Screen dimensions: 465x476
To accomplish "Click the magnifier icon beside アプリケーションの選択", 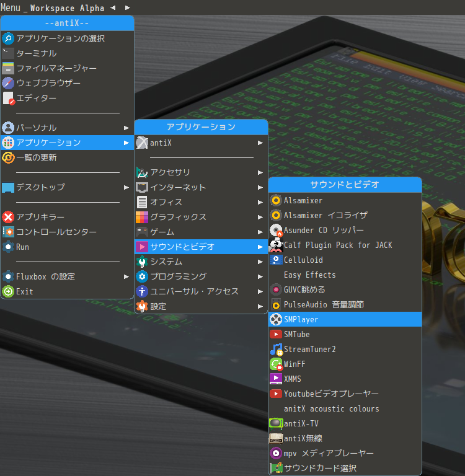I will click(8, 38).
